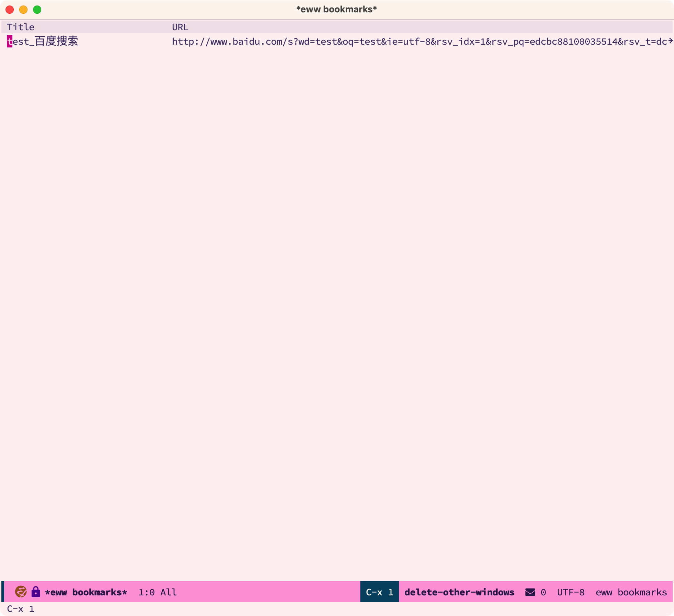The width and height of the screenshot is (674, 616).
Task: Click the All buffer position indicator
Action: 168,592
